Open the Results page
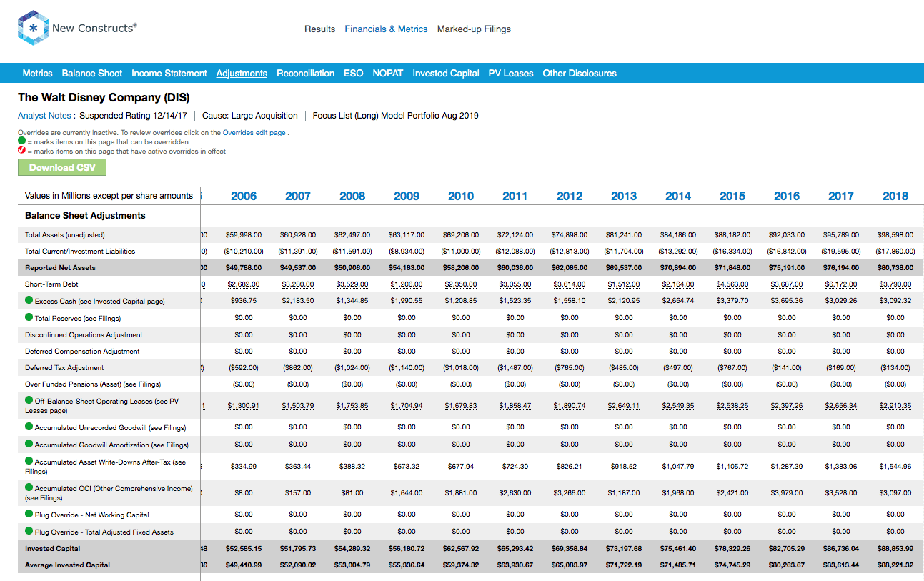The height and width of the screenshot is (581, 924). tap(319, 29)
